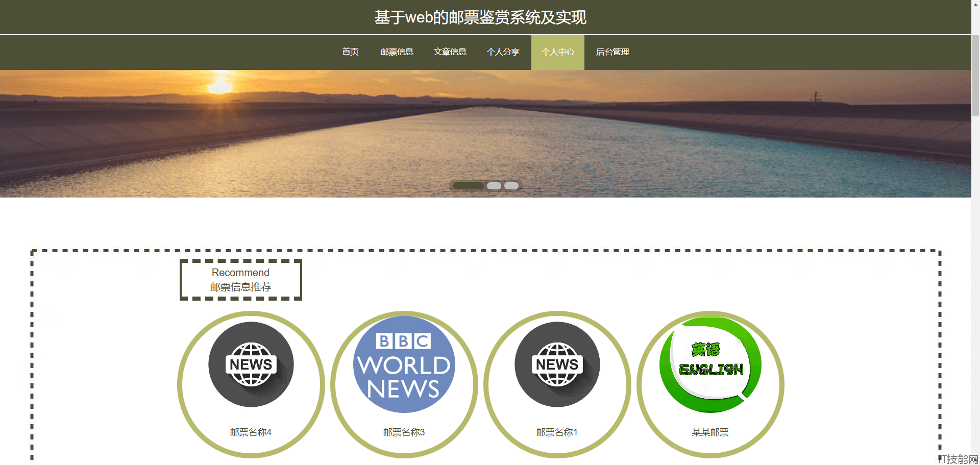Open the NEWS globe icon for 邮票名称1
This screenshot has height=465, width=980.
click(557, 364)
